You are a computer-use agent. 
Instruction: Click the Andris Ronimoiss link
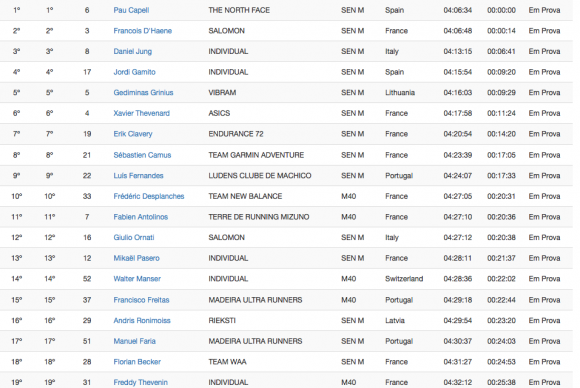pos(142,321)
